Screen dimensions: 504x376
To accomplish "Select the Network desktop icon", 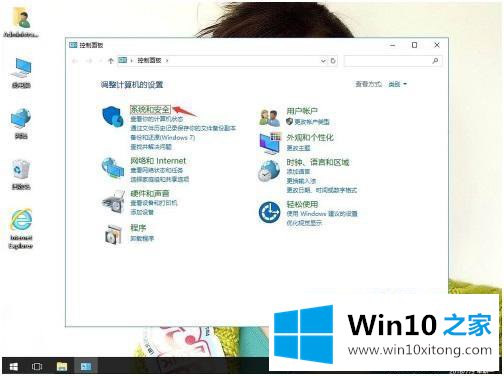I will point(21,123).
